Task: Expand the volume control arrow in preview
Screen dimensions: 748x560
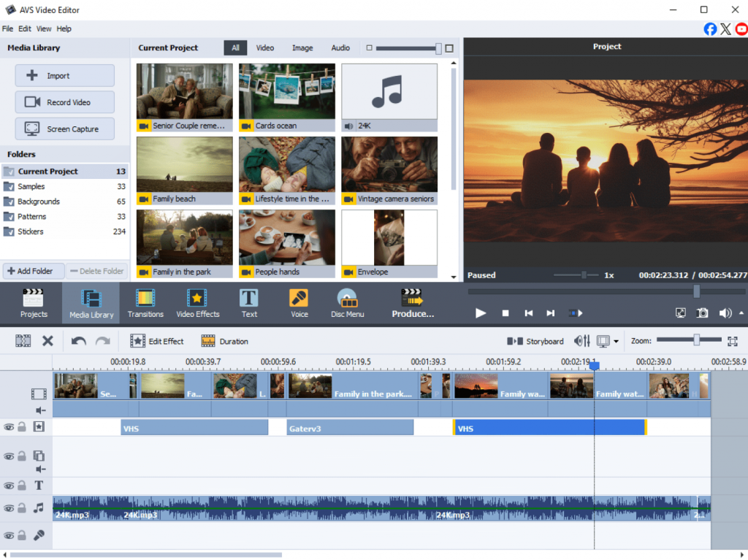Action: (742, 312)
